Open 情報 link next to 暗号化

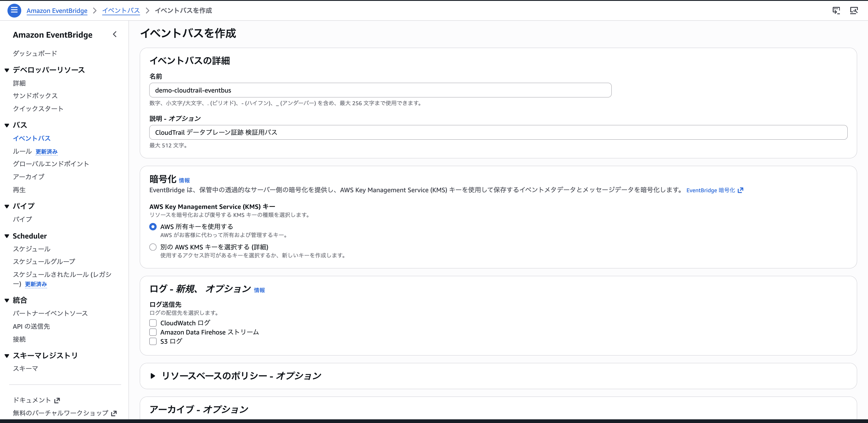(184, 180)
